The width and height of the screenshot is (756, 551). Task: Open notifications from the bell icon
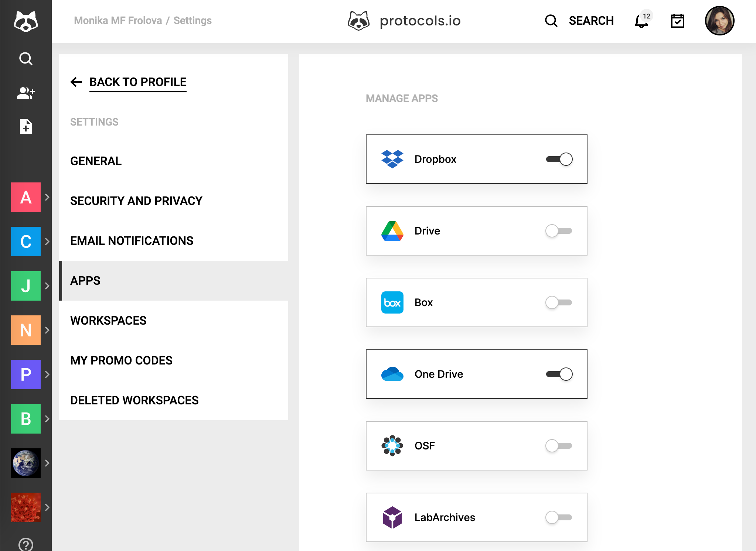coord(640,21)
